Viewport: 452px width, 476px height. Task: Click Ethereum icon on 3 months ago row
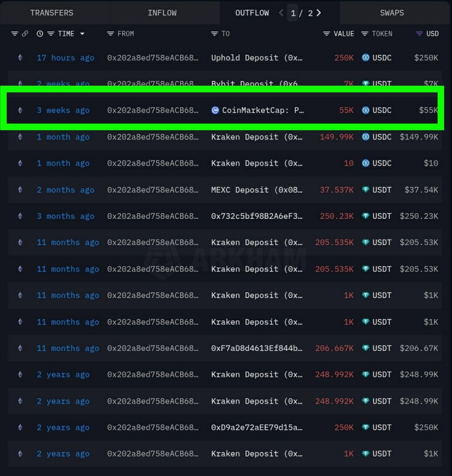pyautogui.click(x=20, y=216)
